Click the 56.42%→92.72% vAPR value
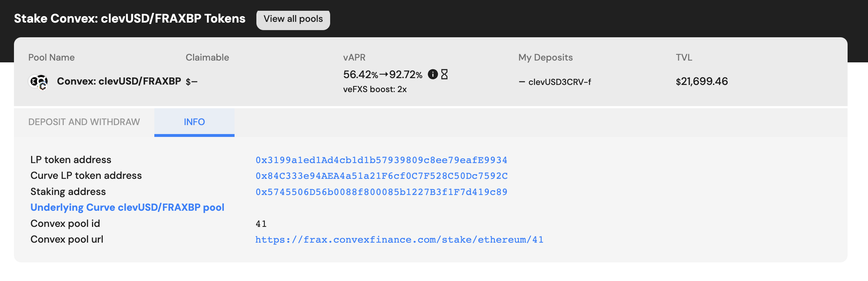868x281 pixels. (x=382, y=75)
